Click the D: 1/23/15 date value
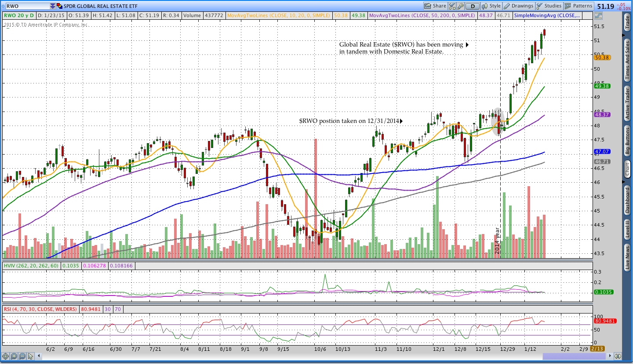Viewport: 633px width, 364px height. (51, 15)
